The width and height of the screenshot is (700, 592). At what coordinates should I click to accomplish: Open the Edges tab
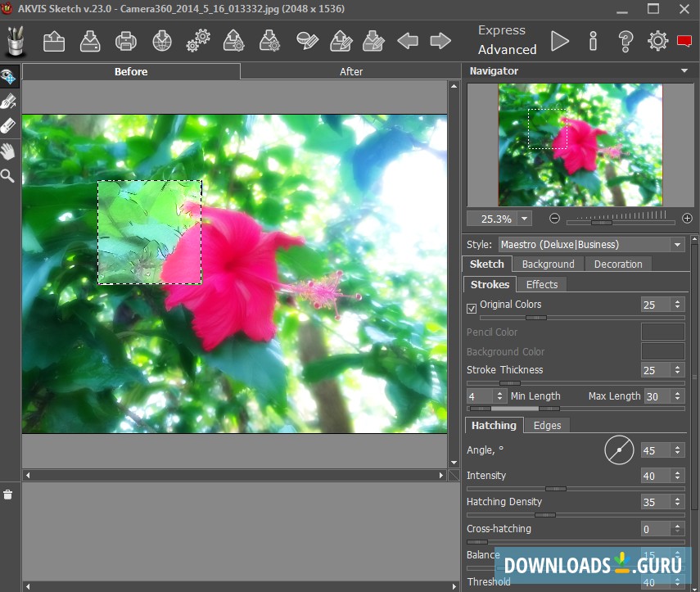tap(547, 425)
